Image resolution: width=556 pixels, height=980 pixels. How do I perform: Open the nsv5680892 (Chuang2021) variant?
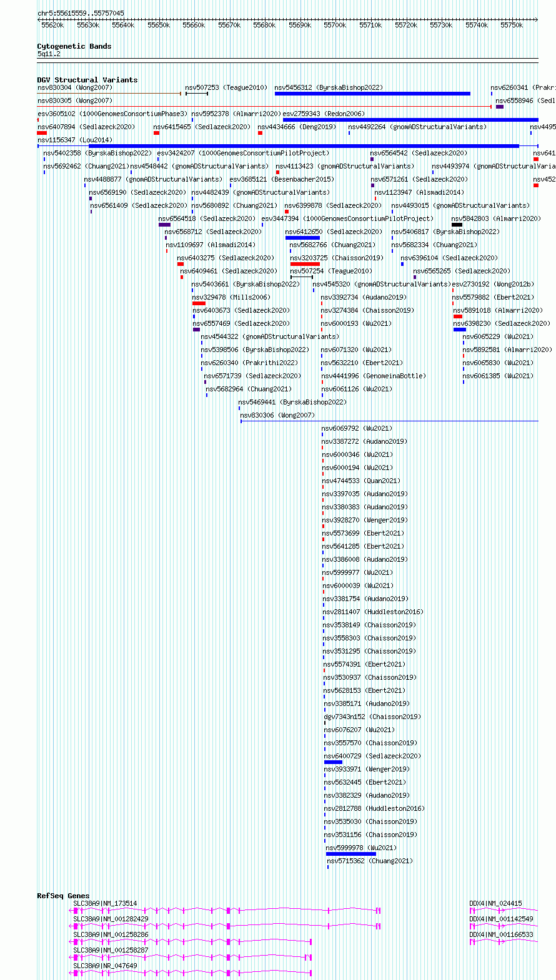click(234, 205)
